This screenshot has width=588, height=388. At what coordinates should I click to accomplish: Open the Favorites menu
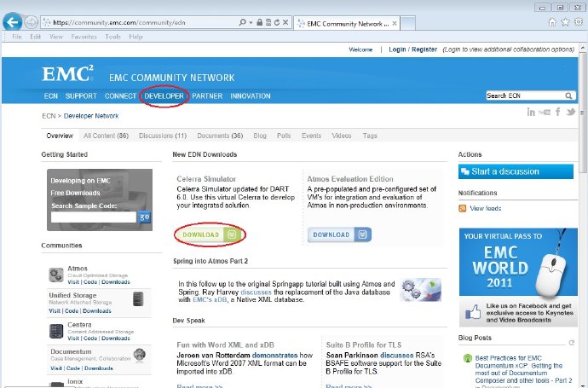pos(84,37)
